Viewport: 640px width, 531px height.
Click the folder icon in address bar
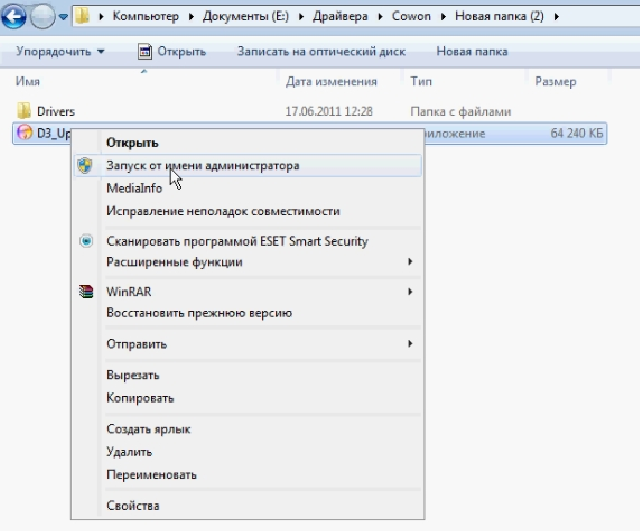[86, 17]
